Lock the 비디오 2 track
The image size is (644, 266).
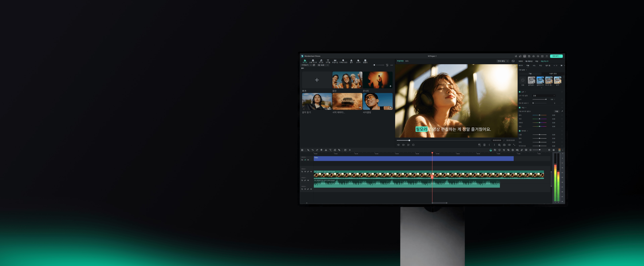[302, 160]
